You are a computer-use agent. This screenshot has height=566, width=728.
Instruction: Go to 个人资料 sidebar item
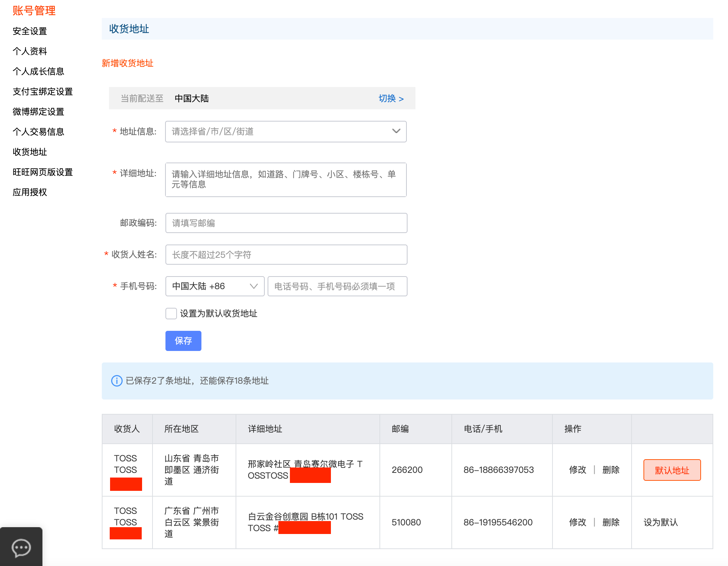pyautogui.click(x=30, y=51)
